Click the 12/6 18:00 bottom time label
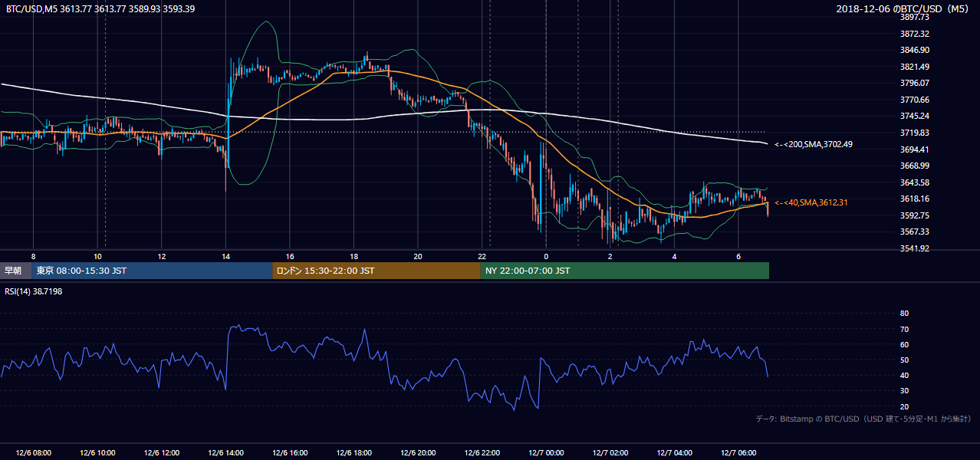This screenshot has width=980, height=460. click(x=354, y=452)
